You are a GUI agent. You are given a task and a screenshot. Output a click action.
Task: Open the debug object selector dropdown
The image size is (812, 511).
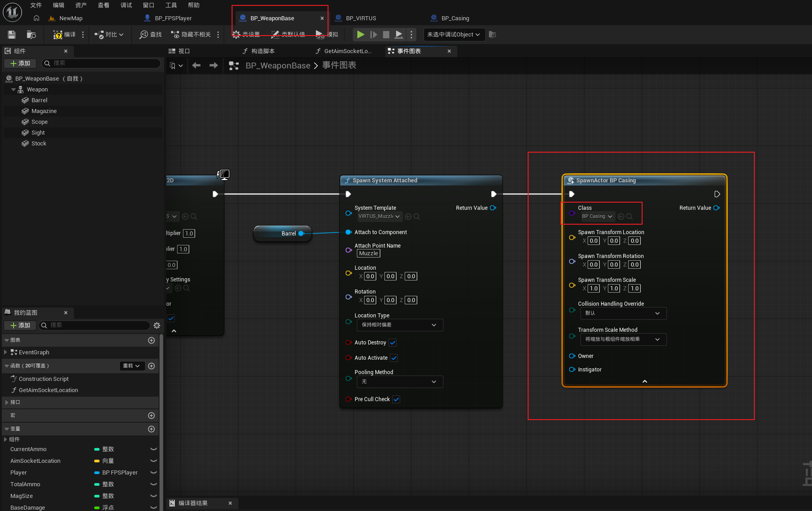pos(454,35)
